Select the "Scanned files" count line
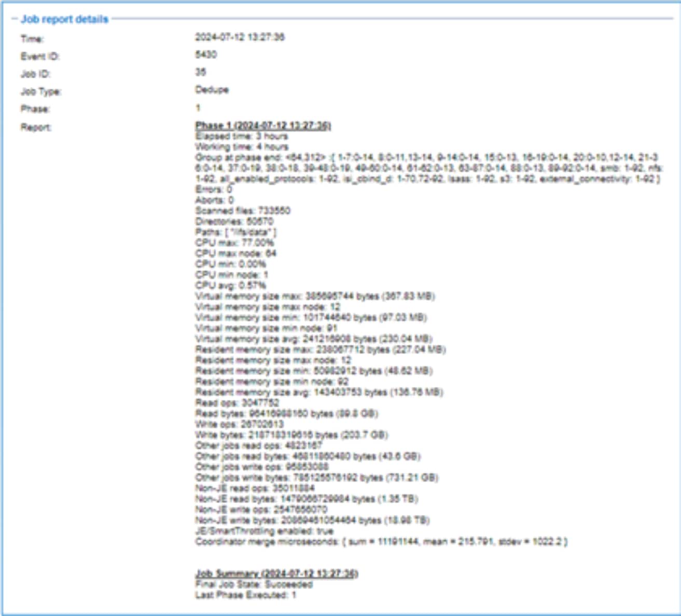The width and height of the screenshot is (681, 616). [x=243, y=211]
